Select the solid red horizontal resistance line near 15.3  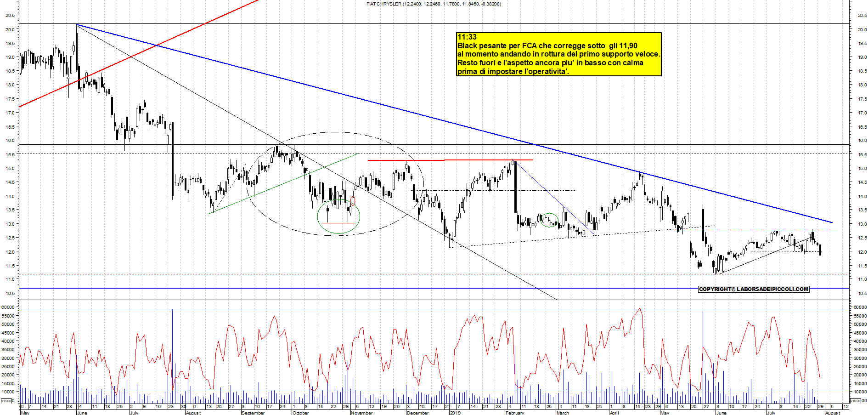point(451,160)
